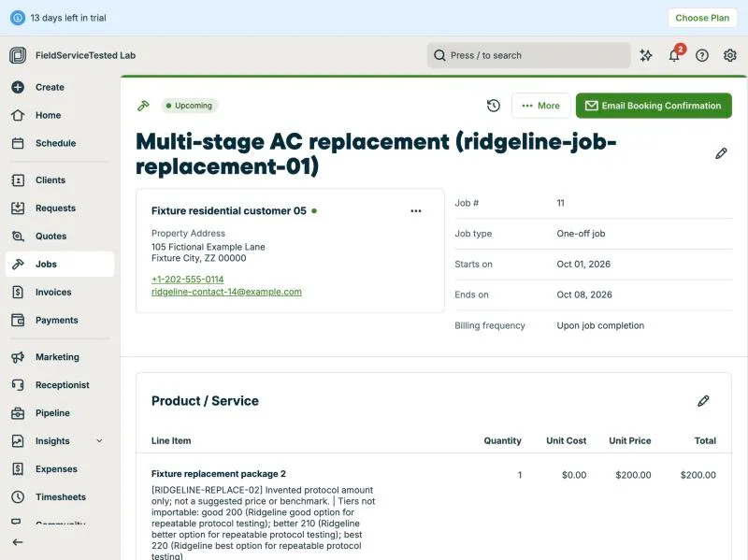Click the Create plus icon
Screen dimensions: 748x560
pos(18,87)
